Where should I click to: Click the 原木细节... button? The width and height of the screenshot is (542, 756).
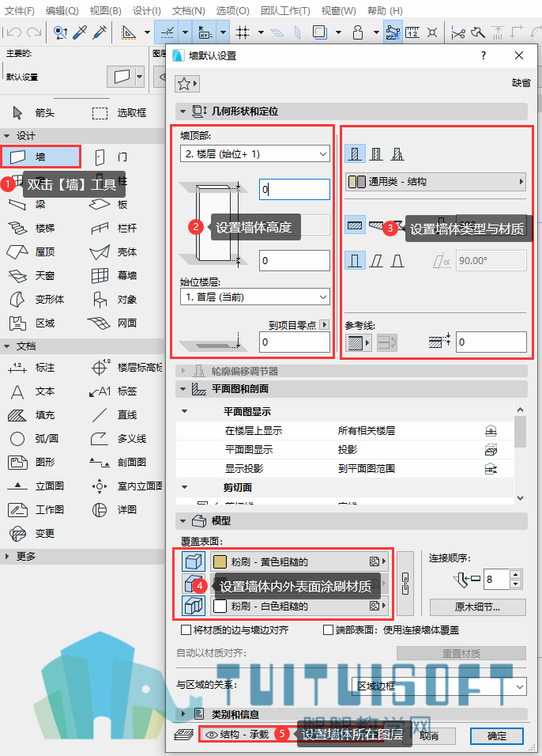click(477, 607)
